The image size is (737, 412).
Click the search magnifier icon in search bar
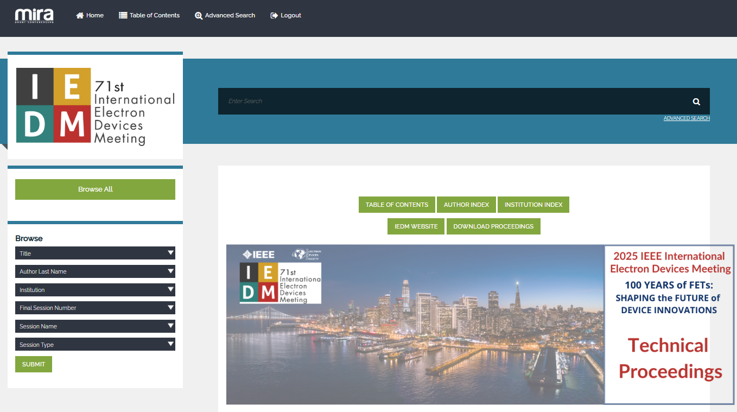[696, 101]
